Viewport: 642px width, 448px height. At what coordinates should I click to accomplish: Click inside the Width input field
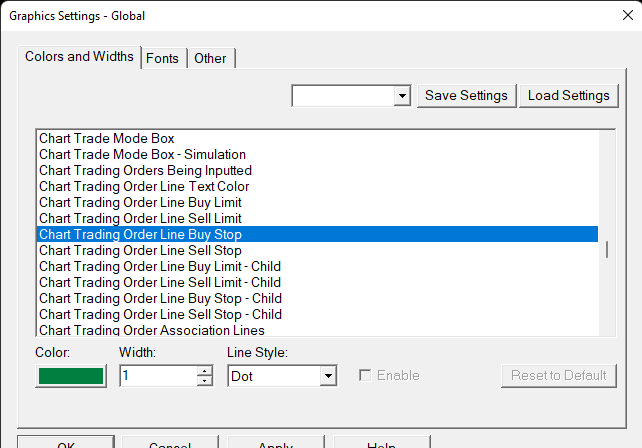157,376
